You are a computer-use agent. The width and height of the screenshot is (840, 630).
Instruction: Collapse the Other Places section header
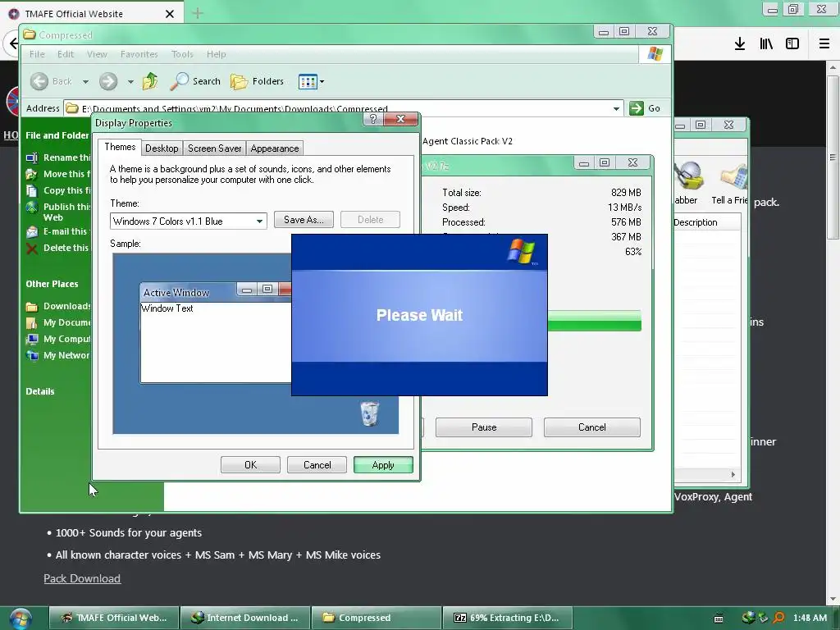(x=52, y=284)
